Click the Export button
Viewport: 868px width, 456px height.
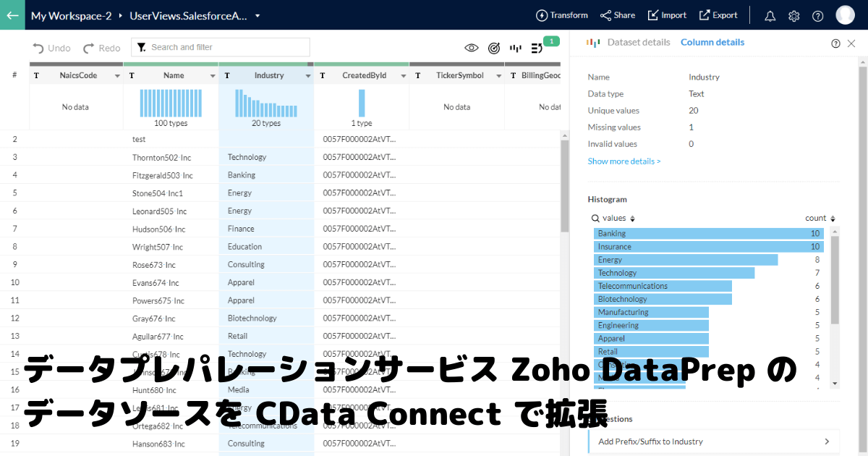tap(718, 15)
